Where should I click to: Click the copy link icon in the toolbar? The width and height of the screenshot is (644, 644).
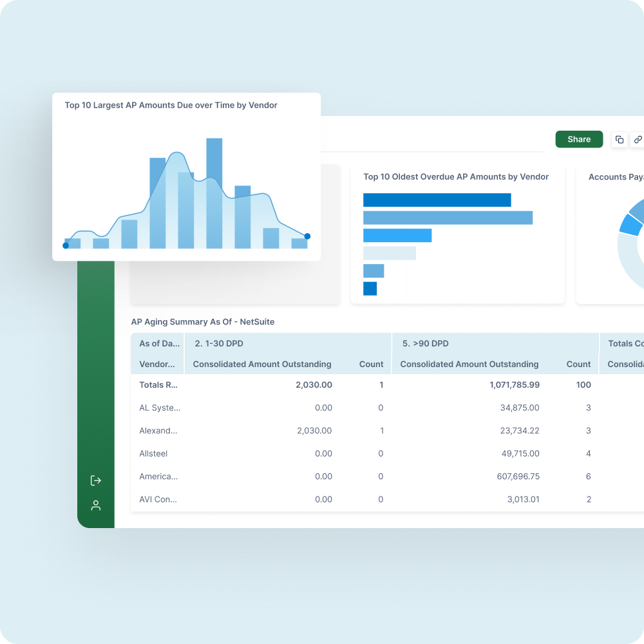coord(638,139)
